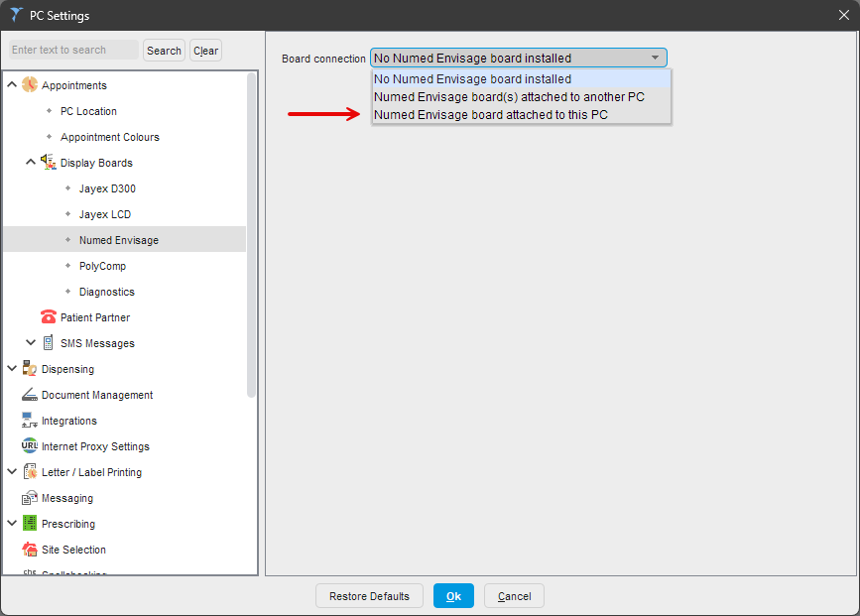Image resolution: width=860 pixels, height=616 pixels.
Task: Click the Document Management icon
Action: click(30, 395)
